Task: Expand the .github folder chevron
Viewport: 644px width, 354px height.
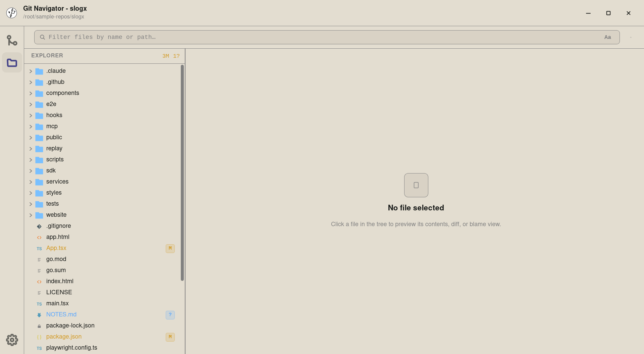Action: tap(31, 82)
